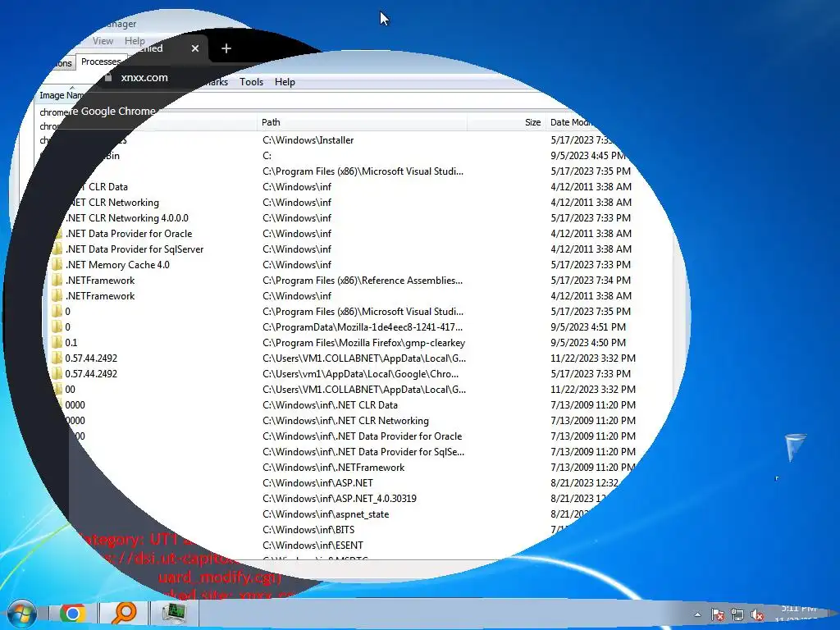Select the .NET CLR Networking folder row

113,203
